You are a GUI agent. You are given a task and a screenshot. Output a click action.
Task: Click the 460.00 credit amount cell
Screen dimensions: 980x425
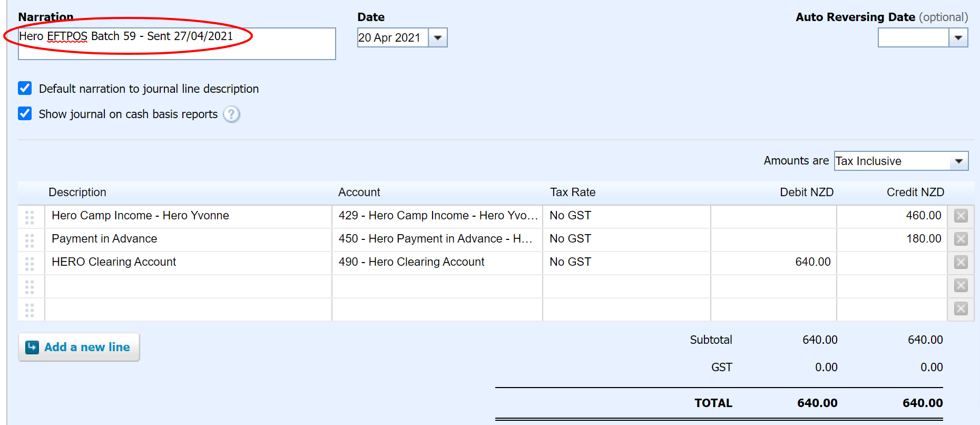tap(891, 216)
